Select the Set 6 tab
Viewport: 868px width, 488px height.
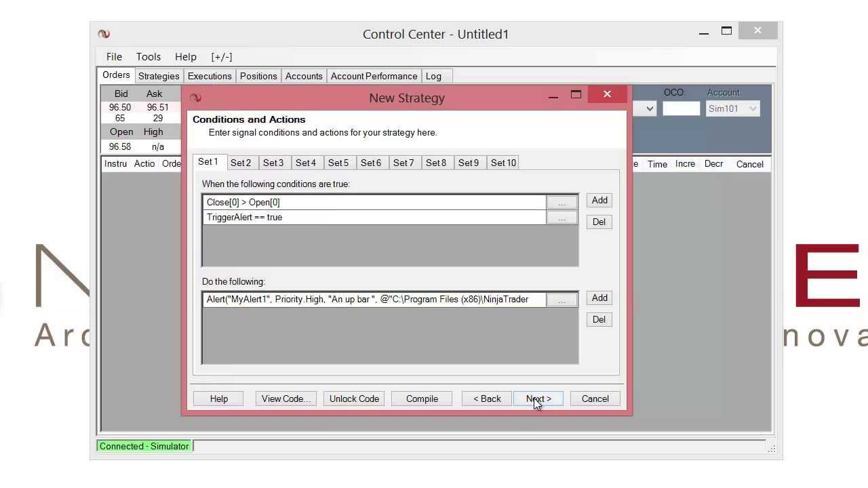371,163
